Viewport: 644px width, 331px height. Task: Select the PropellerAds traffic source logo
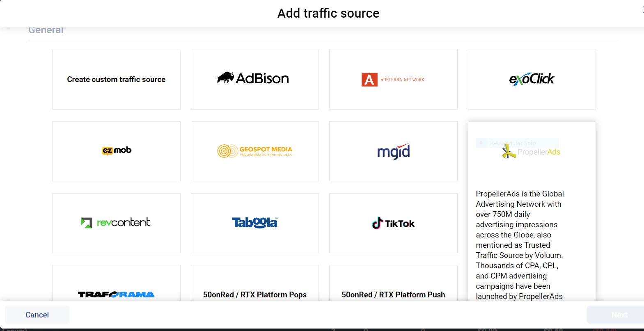point(531,152)
